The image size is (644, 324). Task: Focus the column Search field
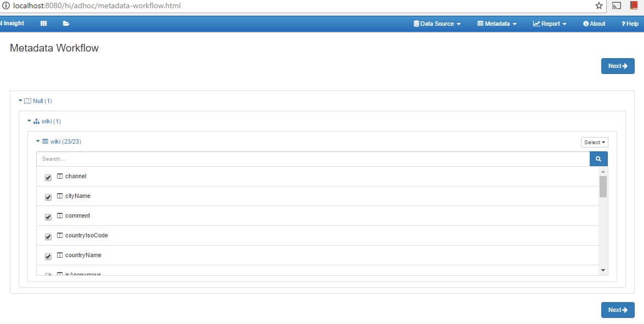click(x=313, y=159)
